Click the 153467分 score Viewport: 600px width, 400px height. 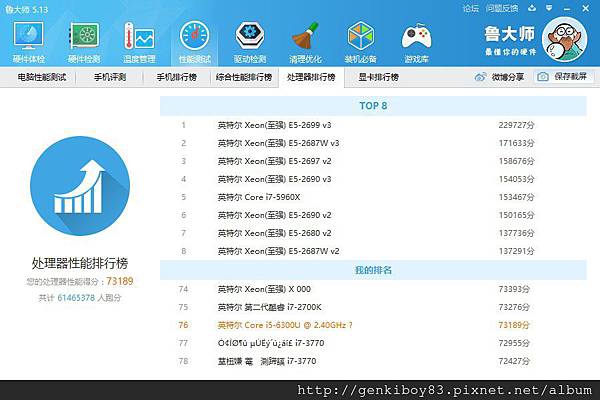point(516,197)
